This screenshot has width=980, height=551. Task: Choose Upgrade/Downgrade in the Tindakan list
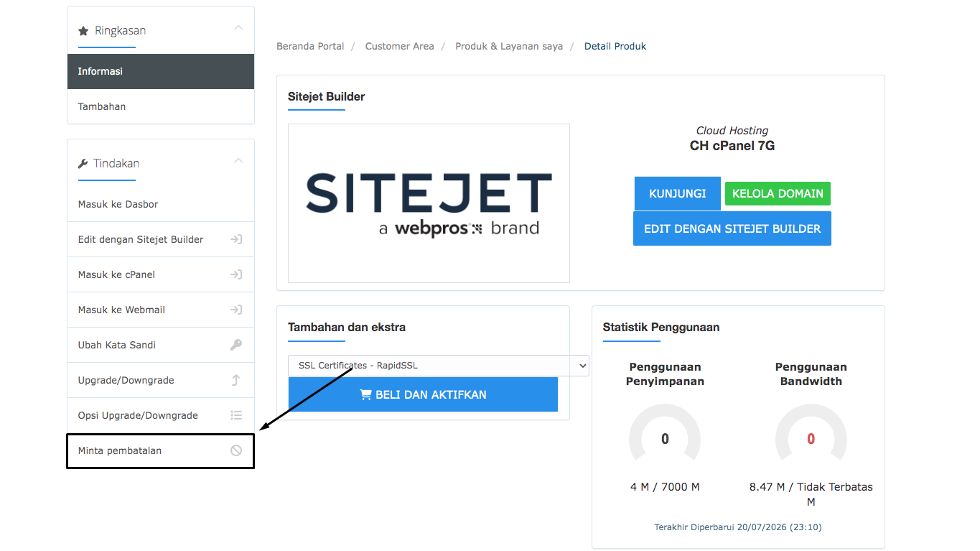coord(161,380)
